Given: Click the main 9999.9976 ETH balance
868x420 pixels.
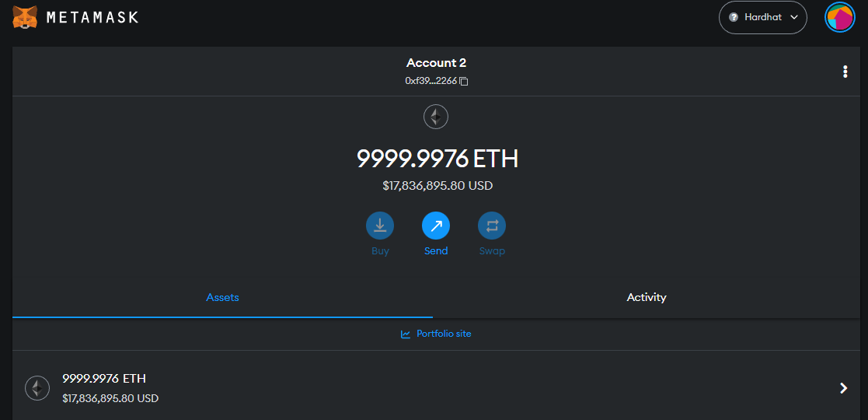Looking at the screenshot, I should 437,159.
